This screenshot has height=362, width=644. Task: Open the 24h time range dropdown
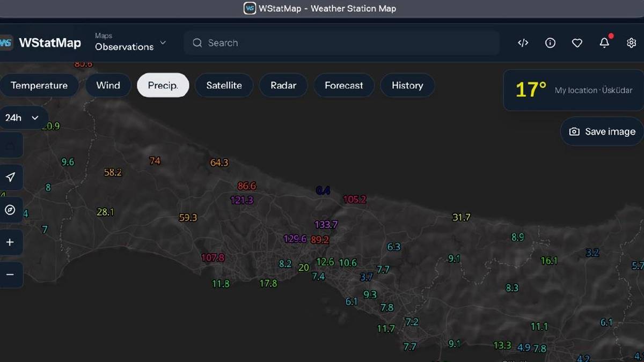(22, 117)
